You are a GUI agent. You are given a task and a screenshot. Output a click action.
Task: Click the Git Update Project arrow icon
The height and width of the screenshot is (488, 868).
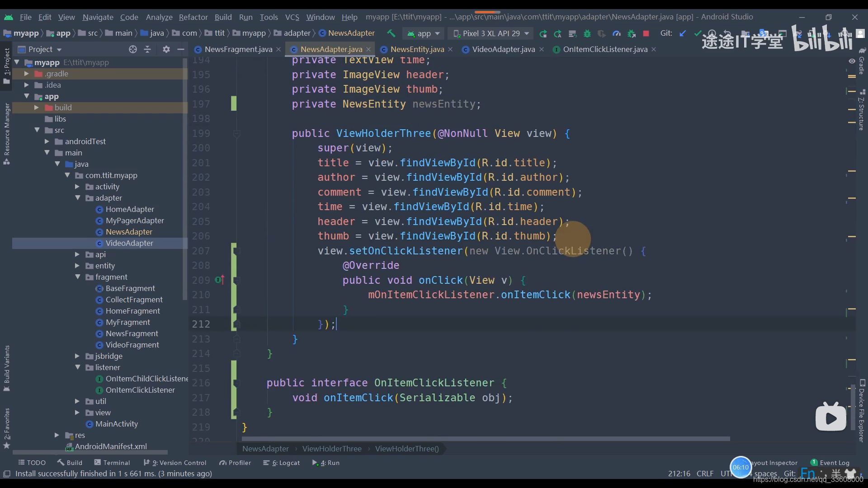(683, 33)
